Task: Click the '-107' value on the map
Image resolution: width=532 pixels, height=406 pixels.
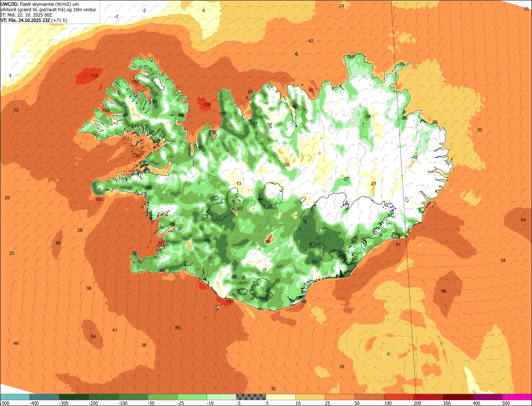Action: click(253, 124)
